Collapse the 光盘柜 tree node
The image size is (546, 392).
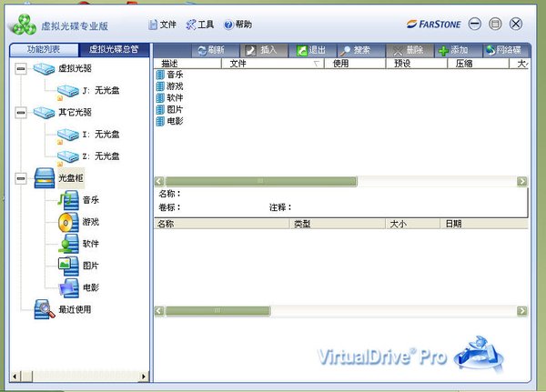pyautogui.click(x=21, y=178)
